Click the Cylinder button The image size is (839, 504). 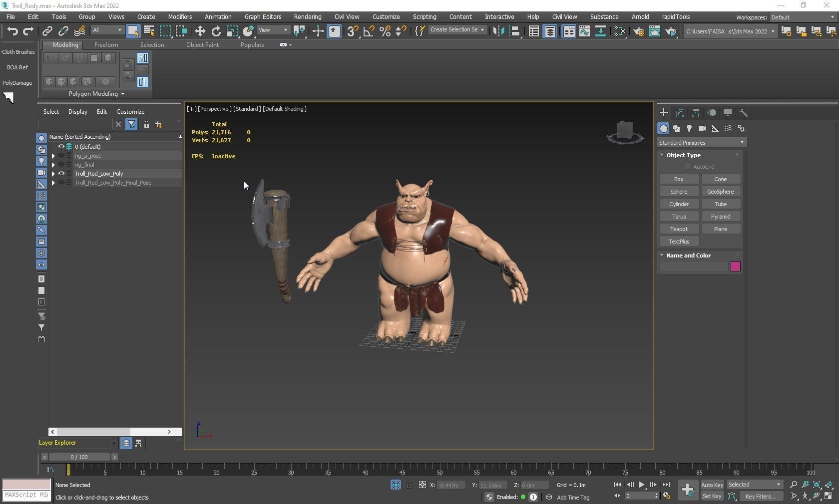coord(679,204)
